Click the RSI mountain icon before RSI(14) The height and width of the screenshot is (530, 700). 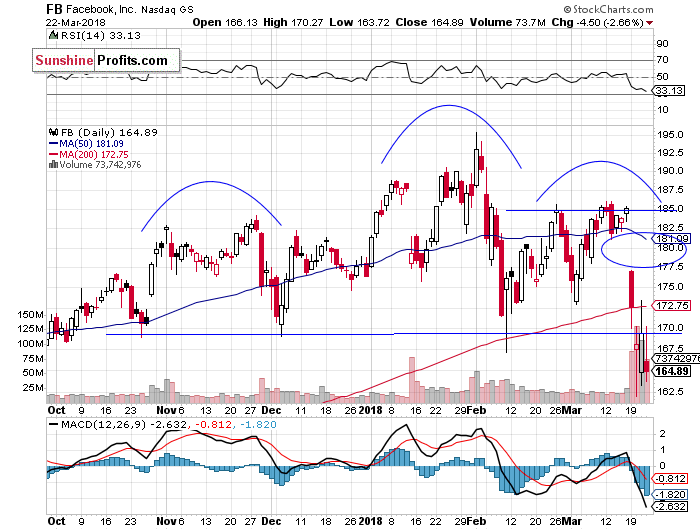(53, 35)
